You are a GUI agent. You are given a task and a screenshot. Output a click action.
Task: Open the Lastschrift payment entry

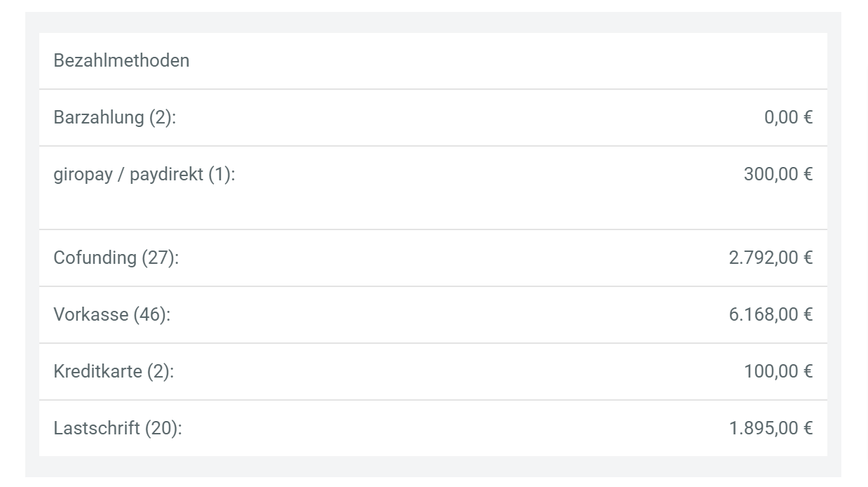coord(97,428)
